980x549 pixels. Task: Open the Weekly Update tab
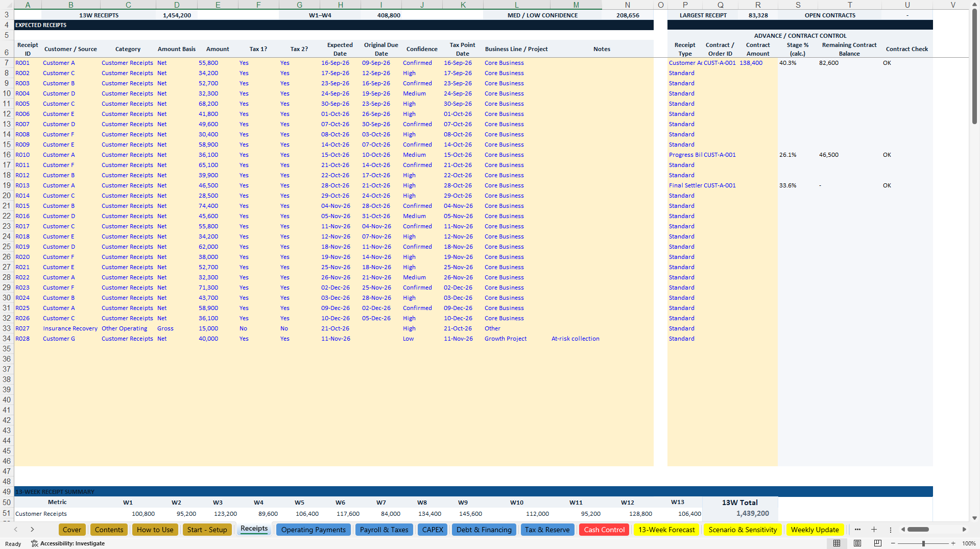tap(815, 530)
